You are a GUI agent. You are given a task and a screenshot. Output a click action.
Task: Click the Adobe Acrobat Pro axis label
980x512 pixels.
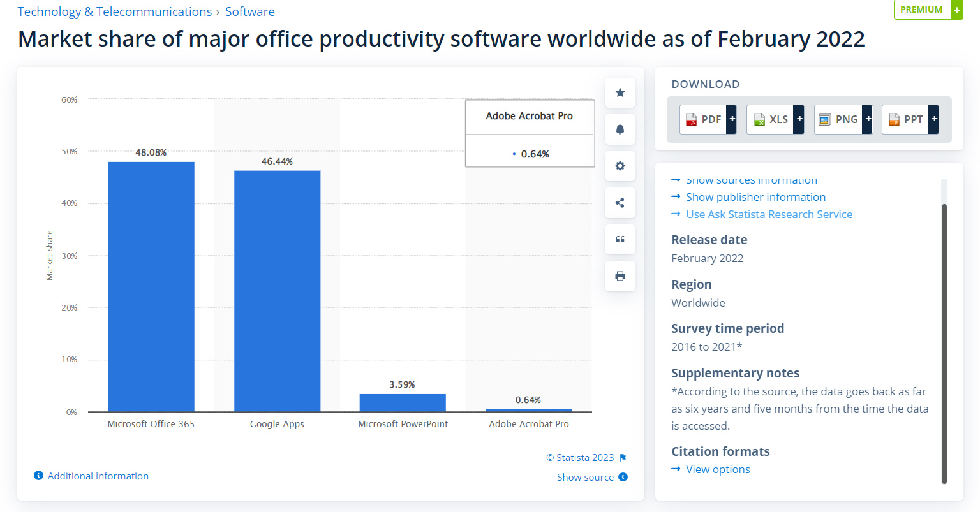[x=529, y=424]
